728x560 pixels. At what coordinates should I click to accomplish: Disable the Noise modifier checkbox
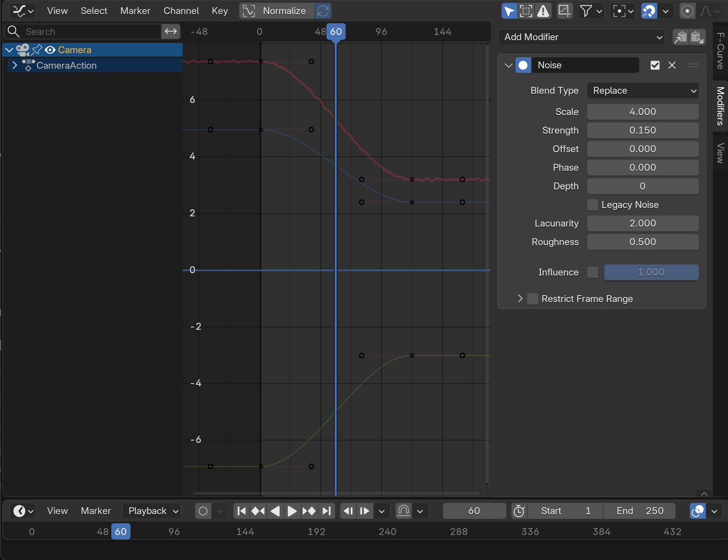(x=655, y=65)
